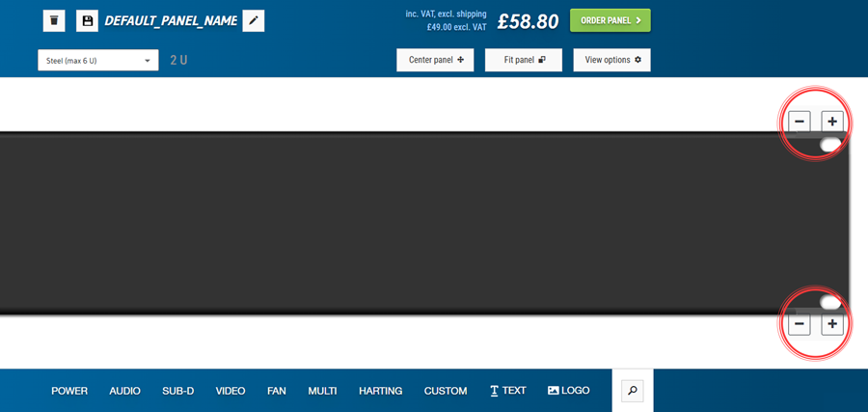Viewport: 868px width, 412px height.
Task: Select the LOGO tab
Action: click(568, 391)
